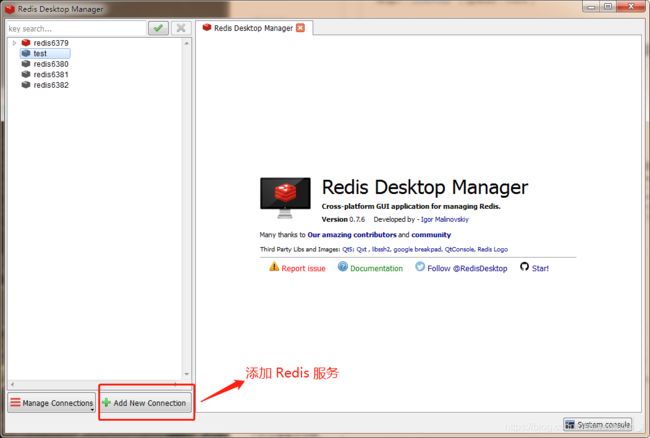
Task: Open the System console
Action: (598, 425)
